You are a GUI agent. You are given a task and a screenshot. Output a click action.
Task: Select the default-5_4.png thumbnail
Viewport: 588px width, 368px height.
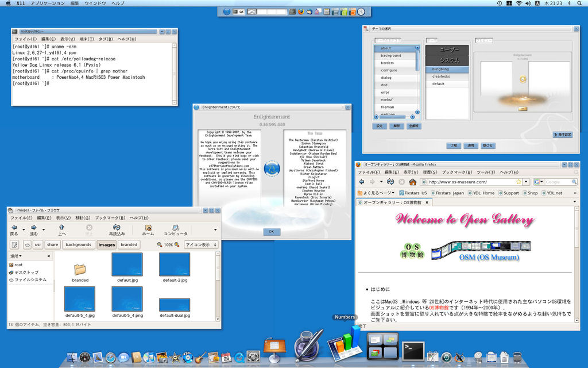click(x=127, y=299)
